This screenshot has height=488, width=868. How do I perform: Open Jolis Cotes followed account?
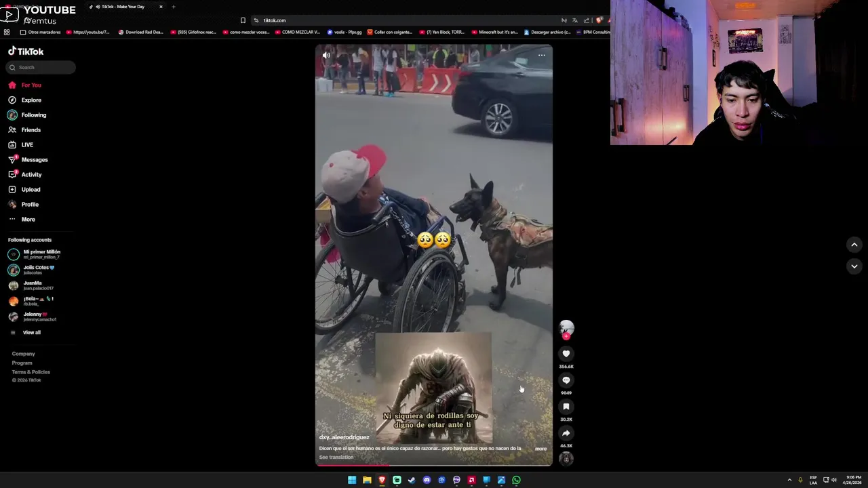pos(31,270)
